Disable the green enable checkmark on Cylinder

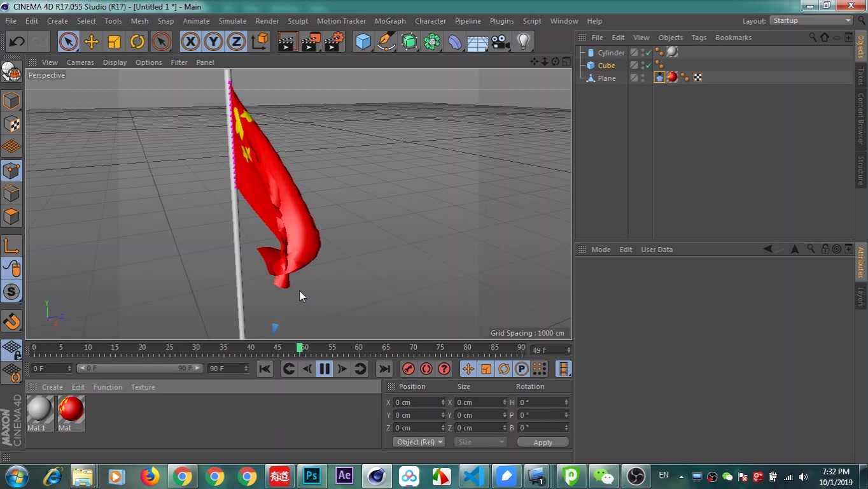tap(648, 52)
